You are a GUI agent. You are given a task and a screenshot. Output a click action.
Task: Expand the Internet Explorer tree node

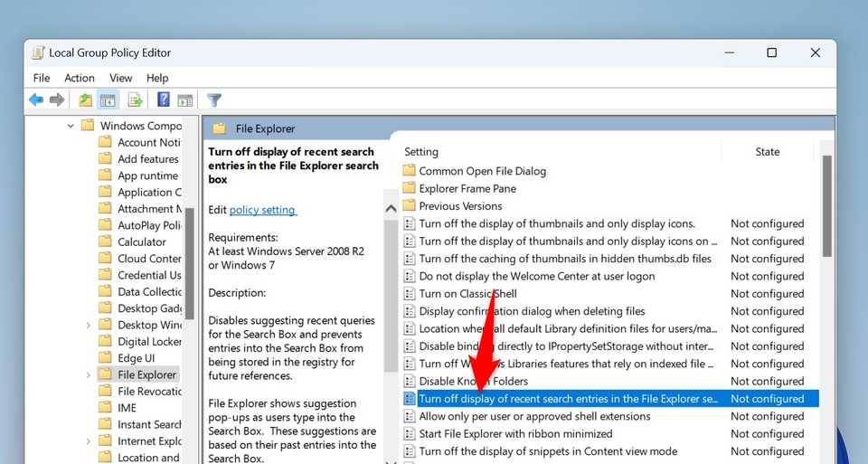[88, 441]
